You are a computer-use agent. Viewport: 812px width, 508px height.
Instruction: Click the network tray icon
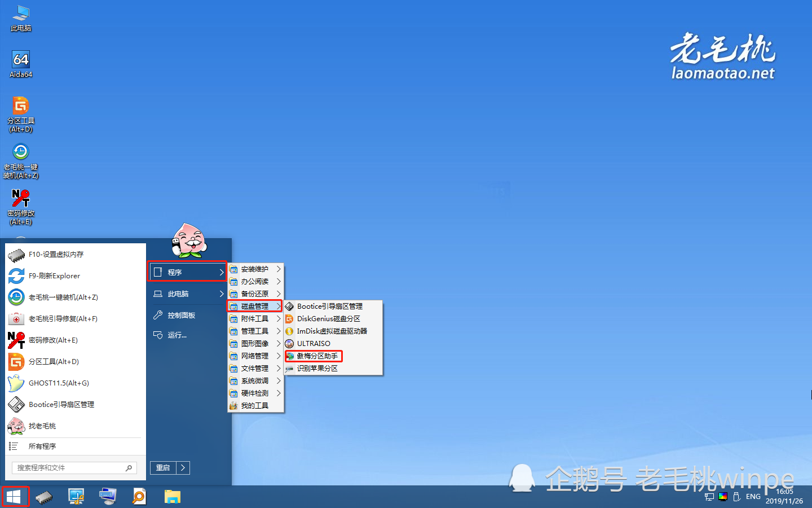(709, 497)
